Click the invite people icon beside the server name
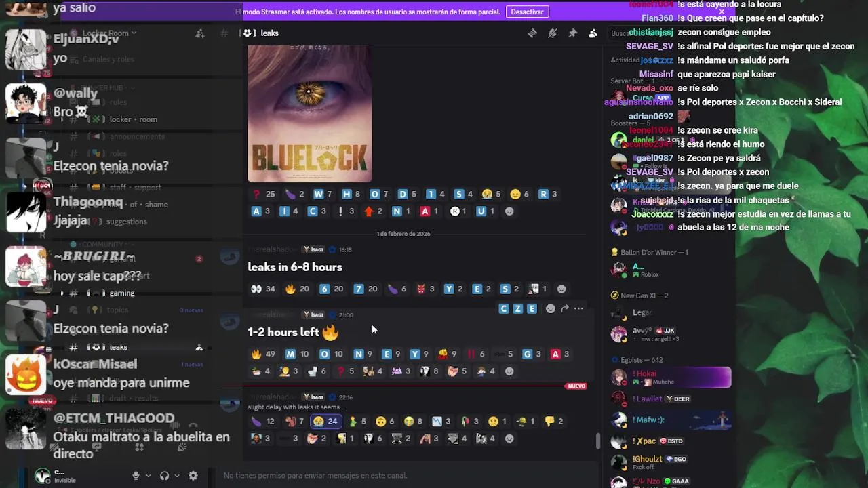The height and width of the screenshot is (488, 868). pos(199,33)
